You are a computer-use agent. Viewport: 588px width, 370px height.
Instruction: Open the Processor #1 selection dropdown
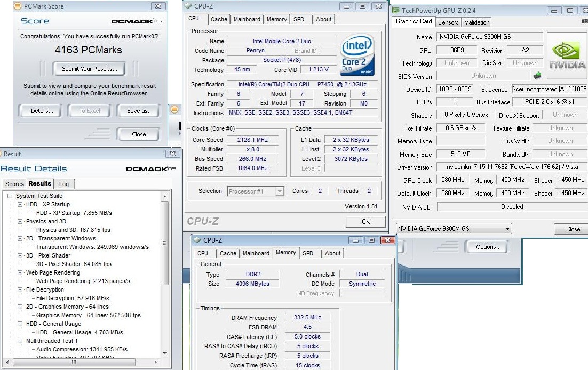coord(280,191)
